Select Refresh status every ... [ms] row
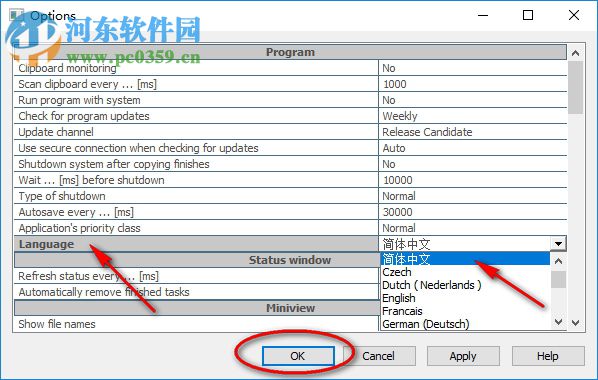This screenshot has width=598, height=380. pos(196,276)
